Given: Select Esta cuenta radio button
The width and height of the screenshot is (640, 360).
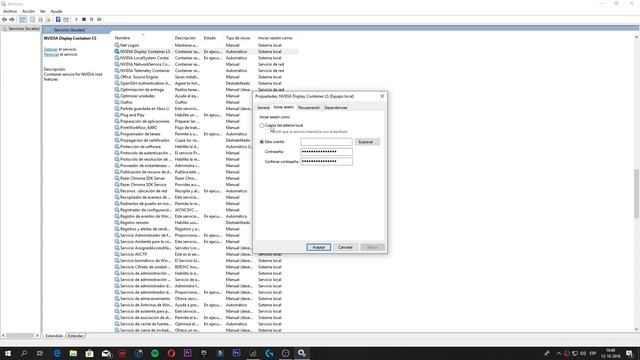Looking at the screenshot, I should (x=262, y=142).
